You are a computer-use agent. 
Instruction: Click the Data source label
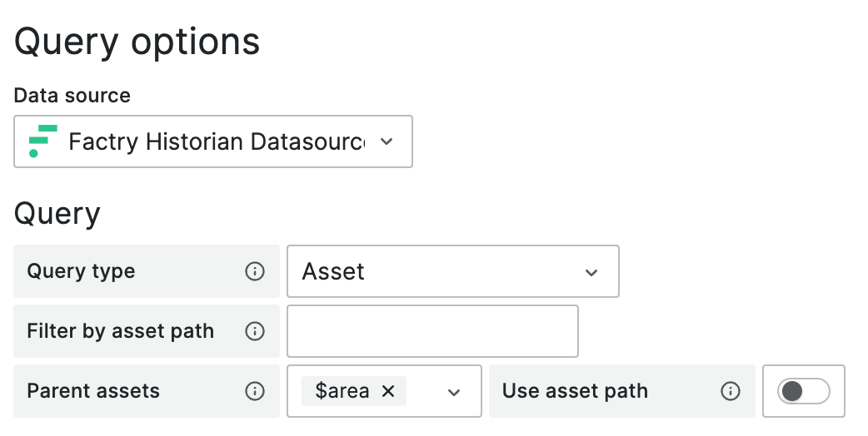(72, 95)
